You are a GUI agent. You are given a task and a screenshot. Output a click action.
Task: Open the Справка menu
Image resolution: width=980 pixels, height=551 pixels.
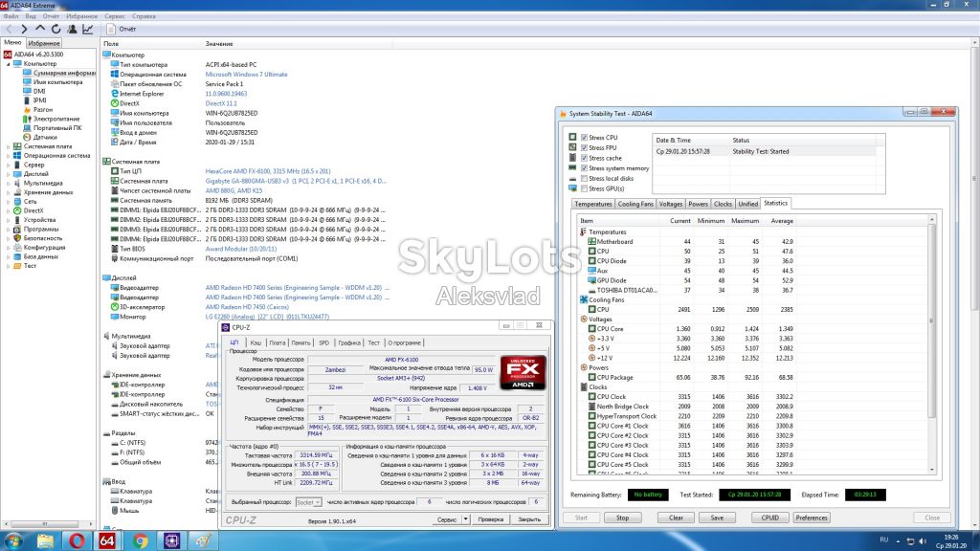point(144,16)
